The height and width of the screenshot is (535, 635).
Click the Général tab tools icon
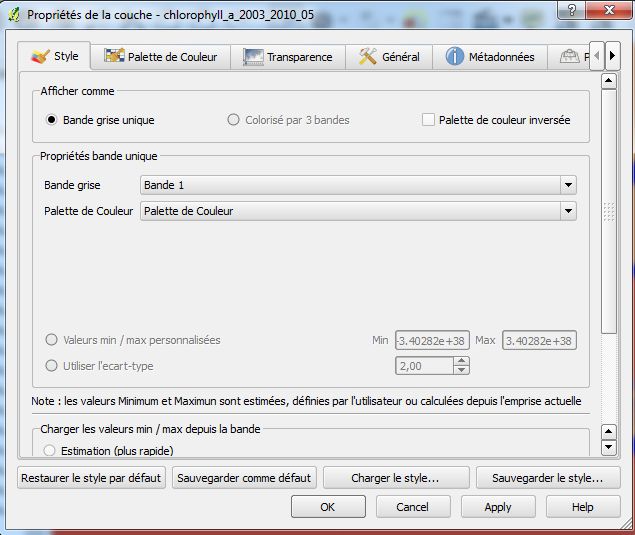[368, 57]
